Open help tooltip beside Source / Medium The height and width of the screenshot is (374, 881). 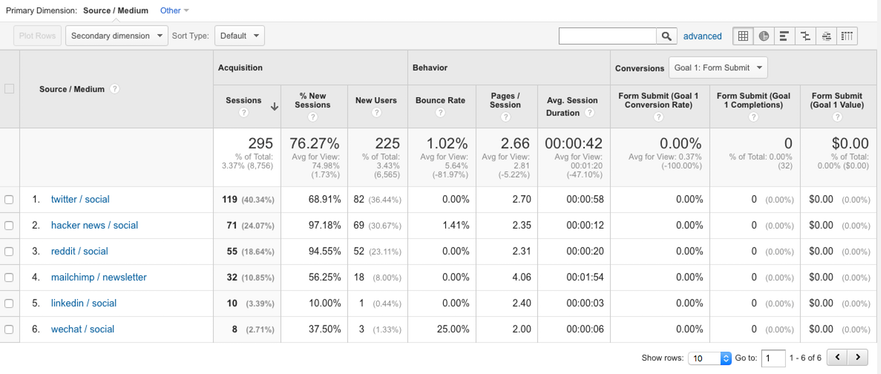(x=115, y=89)
